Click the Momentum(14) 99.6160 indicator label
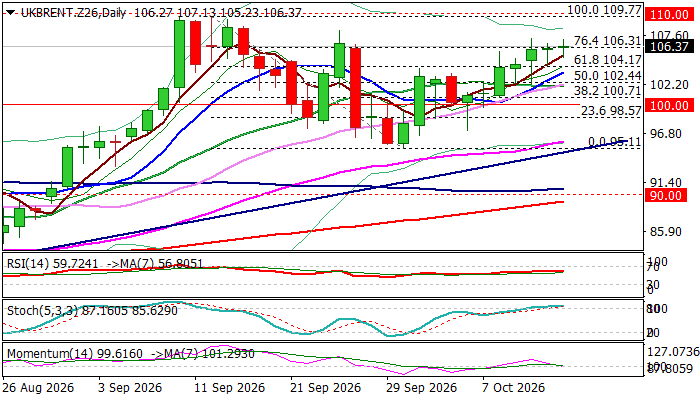 point(75,354)
